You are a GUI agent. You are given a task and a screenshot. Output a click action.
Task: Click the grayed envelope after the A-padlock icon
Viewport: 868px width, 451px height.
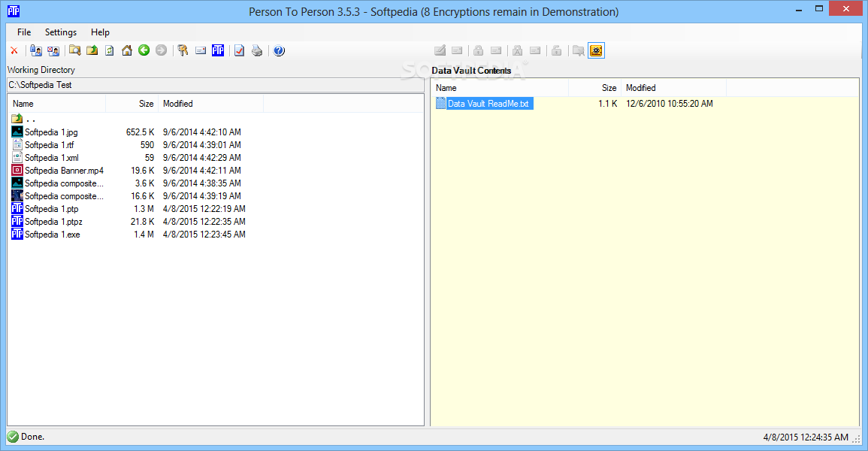coord(535,51)
